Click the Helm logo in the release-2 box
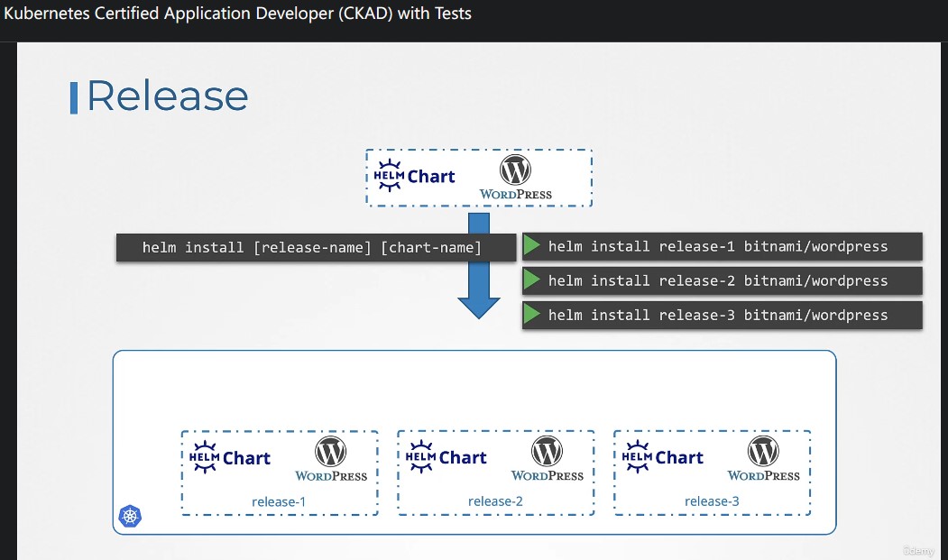 point(421,456)
